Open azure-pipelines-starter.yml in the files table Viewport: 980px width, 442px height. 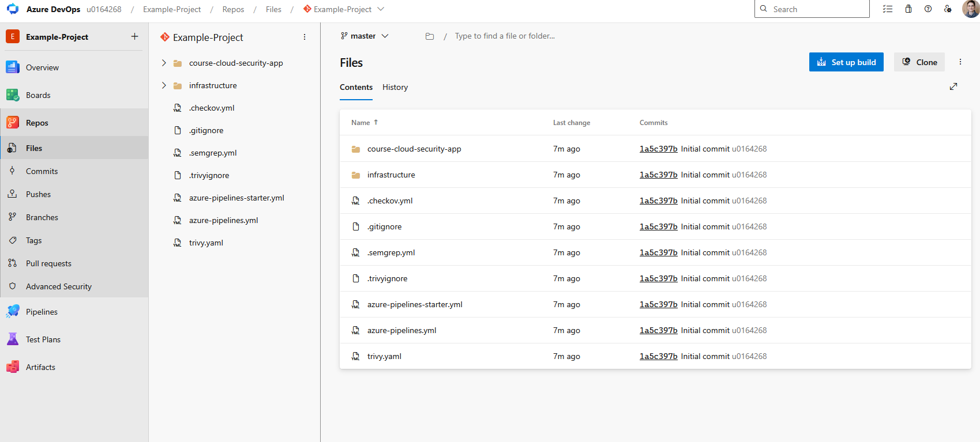coord(415,304)
